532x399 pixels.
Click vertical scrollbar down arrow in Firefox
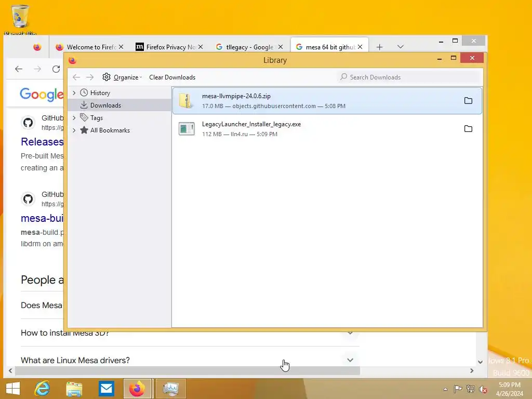point(480,362)
